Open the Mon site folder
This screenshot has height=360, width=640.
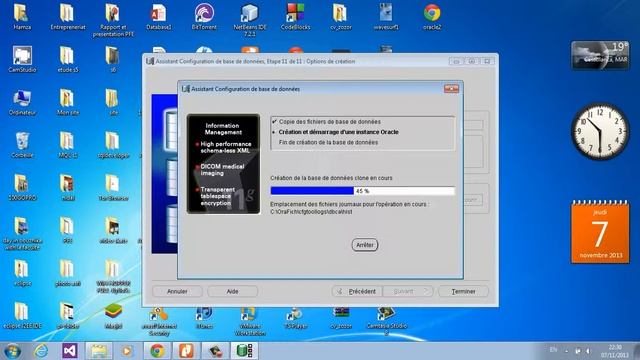68,102
